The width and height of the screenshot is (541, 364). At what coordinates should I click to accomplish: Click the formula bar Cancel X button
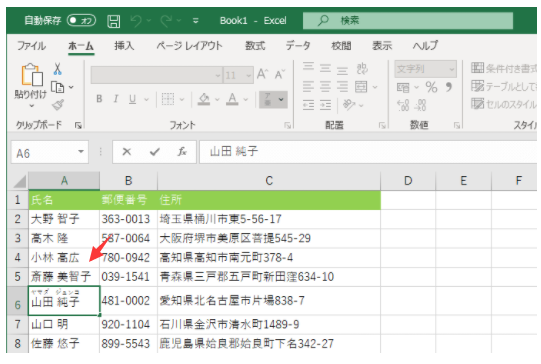coord(127,151)
